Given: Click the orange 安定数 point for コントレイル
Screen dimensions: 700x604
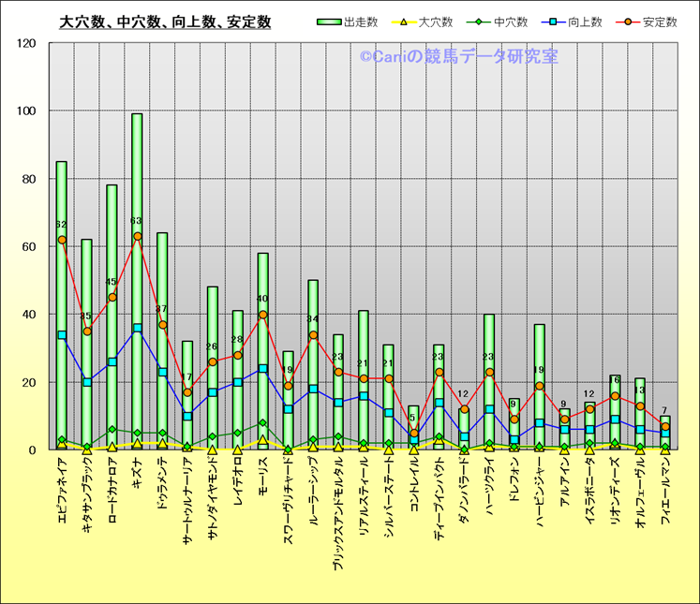Looking at the screenshot, I should [414, 433].
